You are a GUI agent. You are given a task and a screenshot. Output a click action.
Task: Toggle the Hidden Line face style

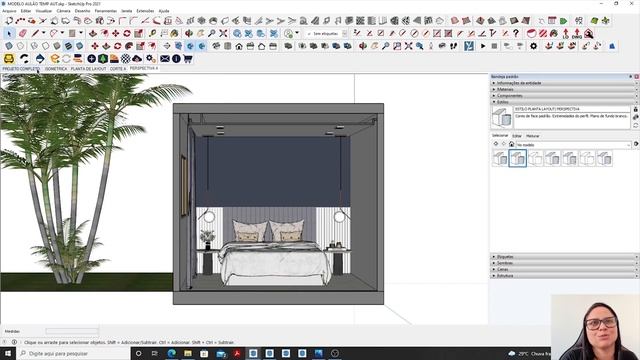pos(45,46)
